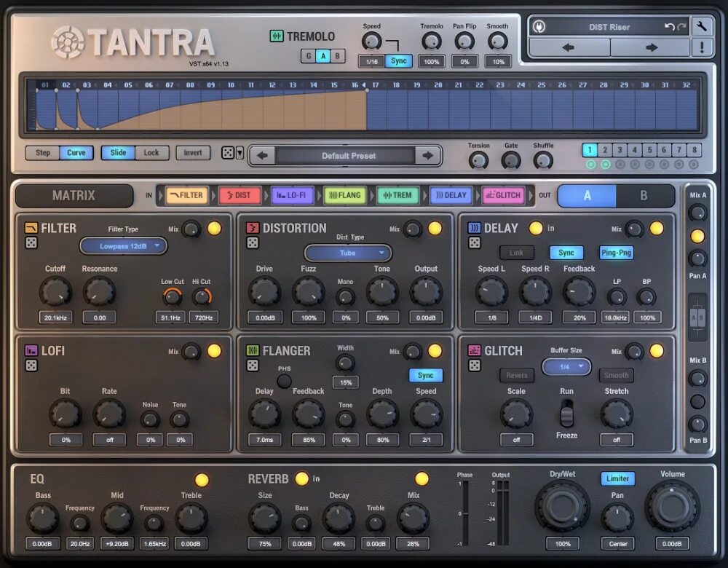Viewport: 728px width, 568px height.
Task: Select the FLANG tab in effect chain
Action: pyautogui.click(x=345, y=195)
